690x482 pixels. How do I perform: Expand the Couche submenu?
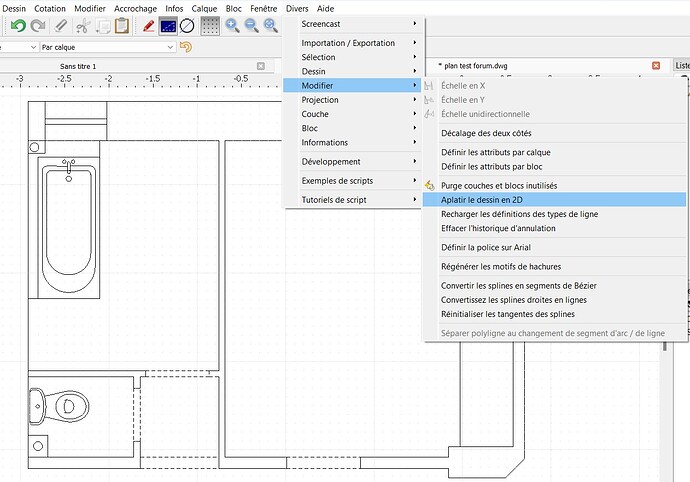point(353,114)
